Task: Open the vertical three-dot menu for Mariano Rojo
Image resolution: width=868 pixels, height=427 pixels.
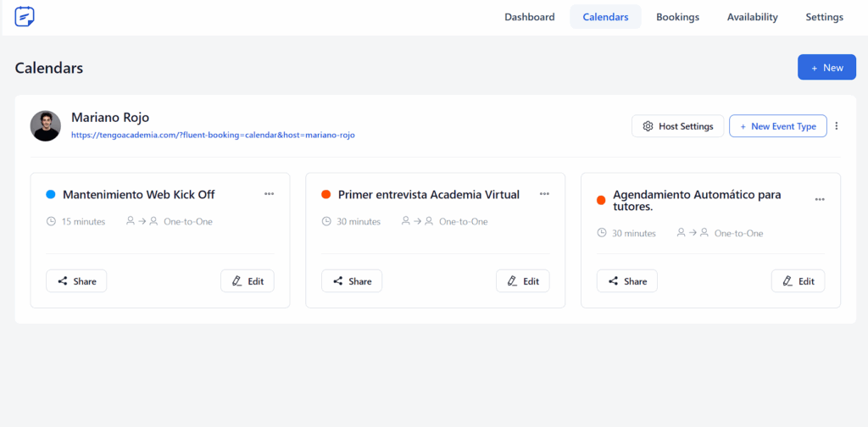Action: coord(836,126)
